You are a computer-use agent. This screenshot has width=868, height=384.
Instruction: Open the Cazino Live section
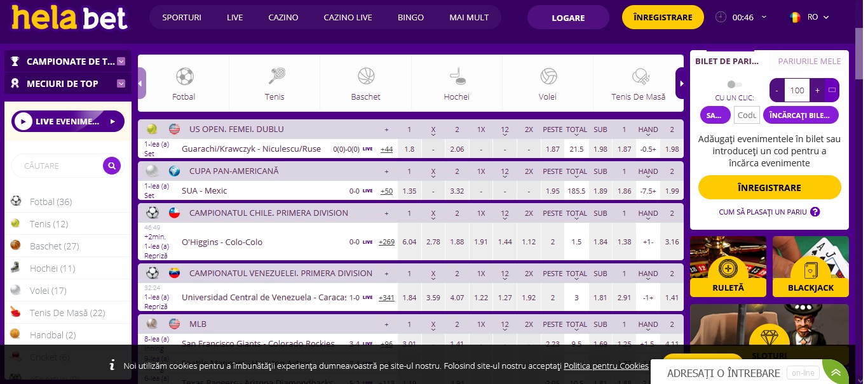click(348, 17)
